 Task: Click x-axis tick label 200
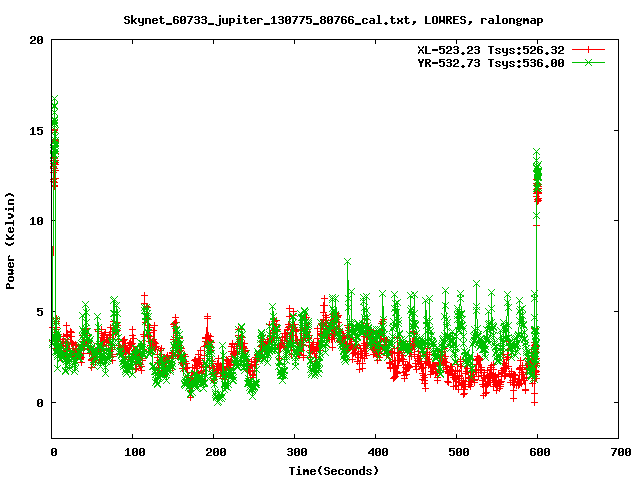coord(216,452)
